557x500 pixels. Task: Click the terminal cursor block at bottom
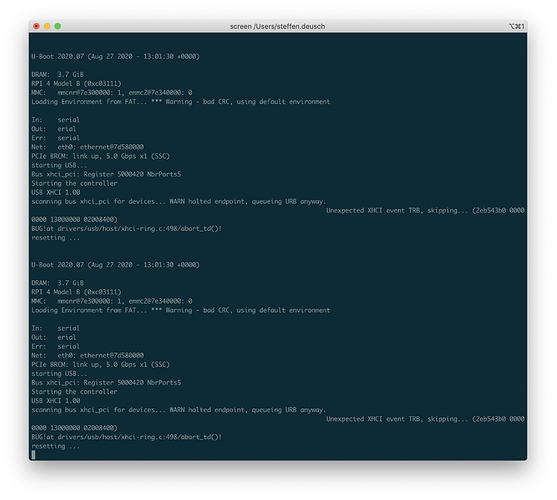click(x=33, y=455)
